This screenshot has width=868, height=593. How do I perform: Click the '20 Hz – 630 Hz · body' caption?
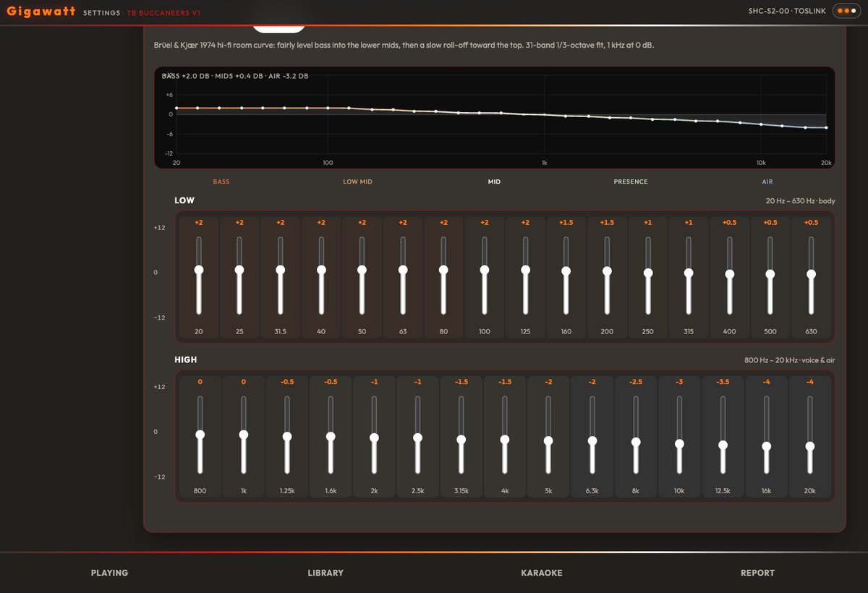tap(801, 201)
